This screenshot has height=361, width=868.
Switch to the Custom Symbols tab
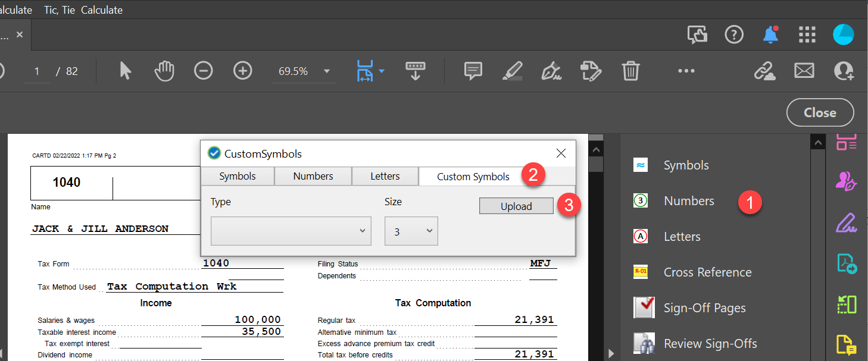click(473, 176)
